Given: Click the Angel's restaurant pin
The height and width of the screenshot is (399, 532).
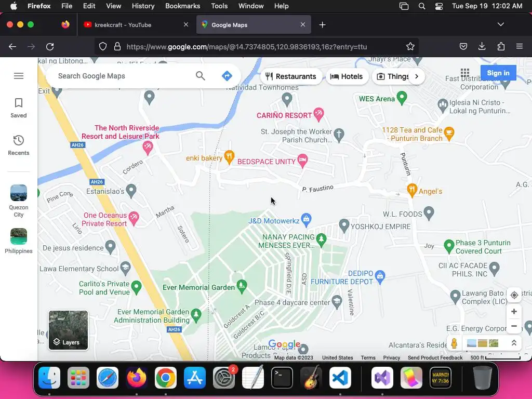Looking at the screenshot, I should click(412, 190).
